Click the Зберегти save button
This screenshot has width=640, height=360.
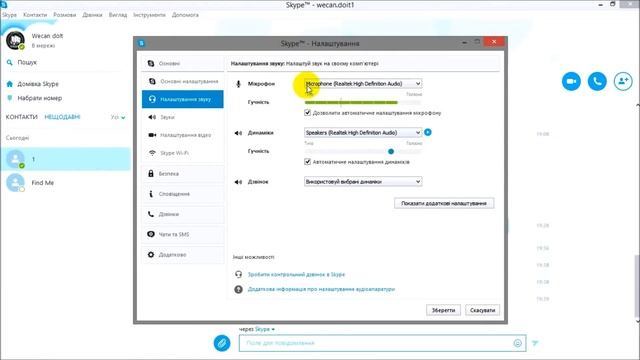click(x=443, y=310)
